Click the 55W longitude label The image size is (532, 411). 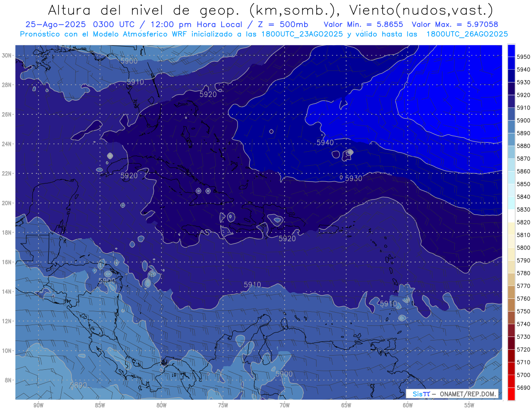click(469, 405)
